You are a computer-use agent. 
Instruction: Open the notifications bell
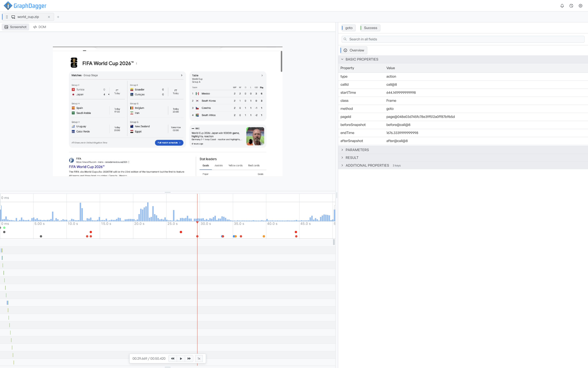tap(562, 6)
